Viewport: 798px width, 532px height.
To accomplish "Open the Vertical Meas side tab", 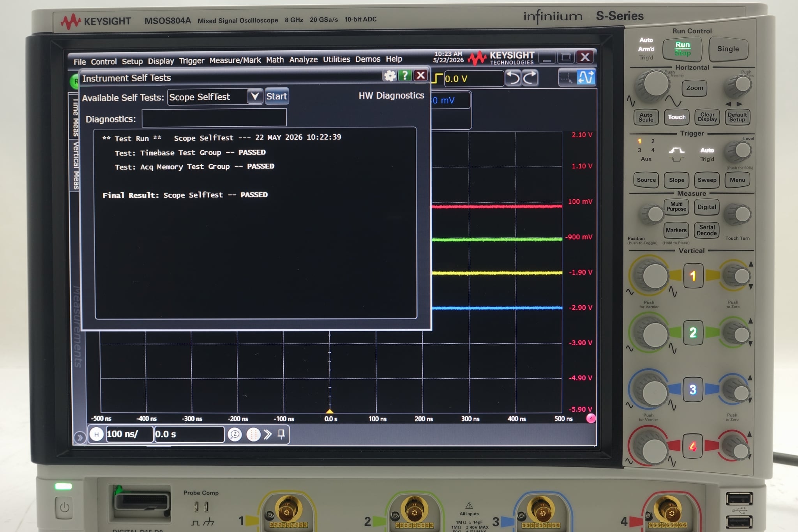I will (75, 165).
